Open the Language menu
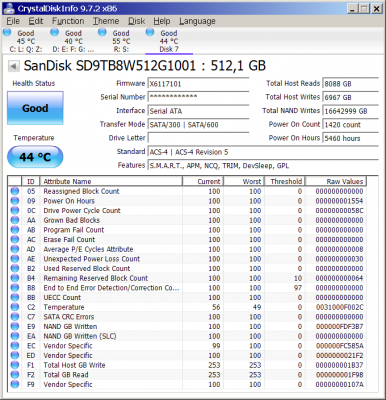The width and height of the screenshot is (386, 400). pos(197,21)
